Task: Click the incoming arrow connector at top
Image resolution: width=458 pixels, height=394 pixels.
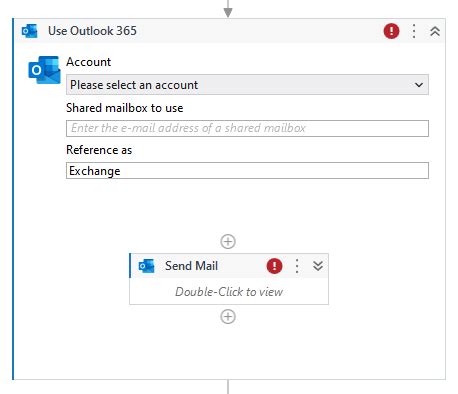Action: [228, 9]
